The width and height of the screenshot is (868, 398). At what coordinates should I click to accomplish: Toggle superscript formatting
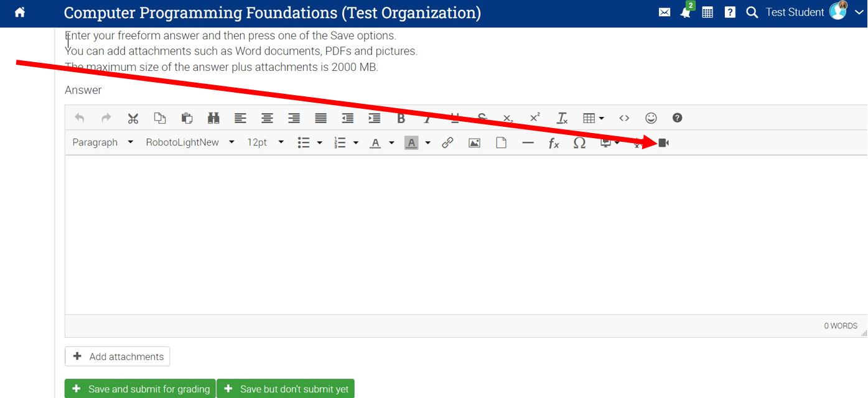coord(534,118)
